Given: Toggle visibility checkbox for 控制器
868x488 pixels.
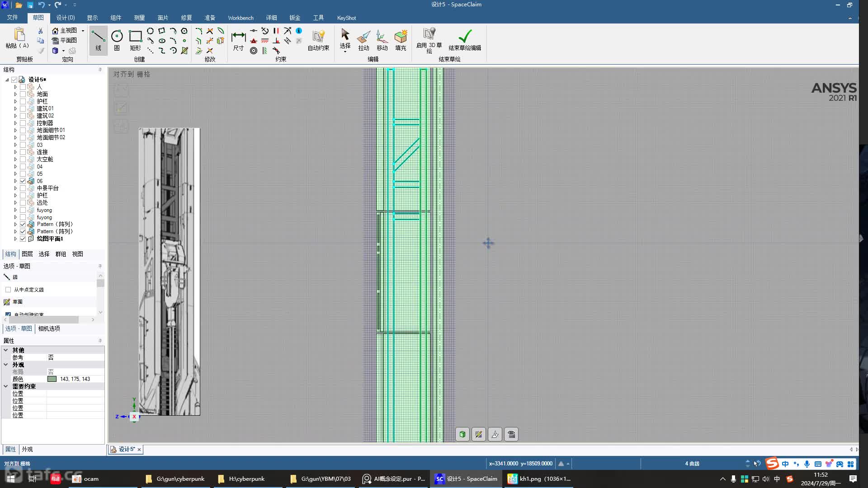Looking at the screenshot, I should pyautogui.click(x=23, y=123).
